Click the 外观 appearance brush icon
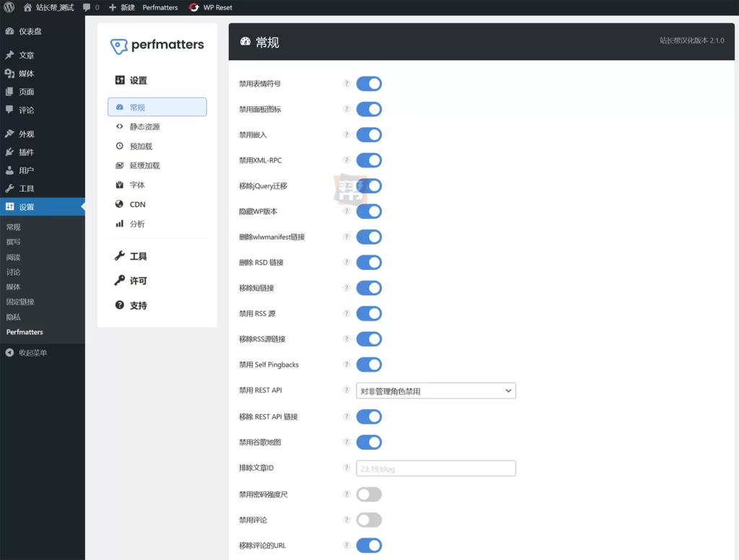The width and height of the screenshot is (739, 560). 9,134
